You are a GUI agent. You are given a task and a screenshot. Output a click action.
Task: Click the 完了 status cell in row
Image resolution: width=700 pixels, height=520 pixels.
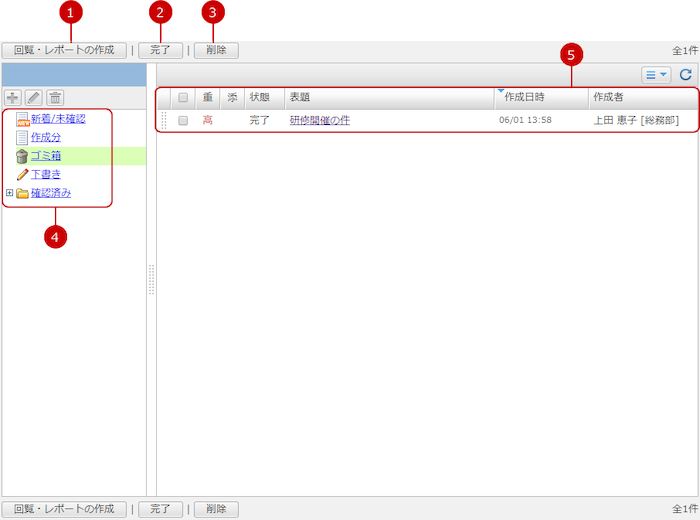pos(260,120)
